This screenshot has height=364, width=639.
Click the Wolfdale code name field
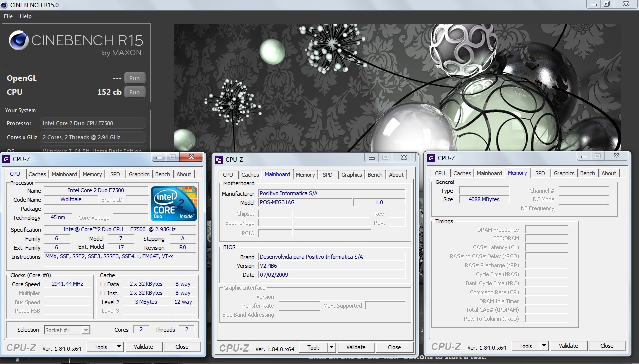pos(71,199)
